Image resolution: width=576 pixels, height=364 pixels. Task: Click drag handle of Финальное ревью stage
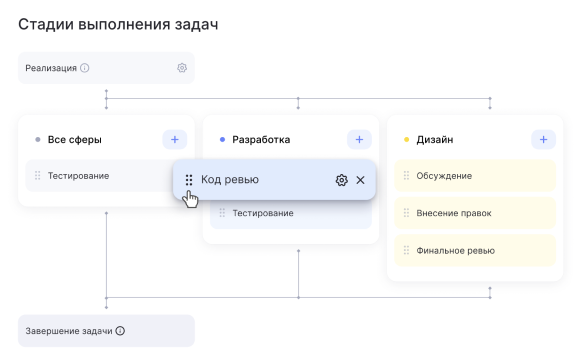[x=406, y=251]
